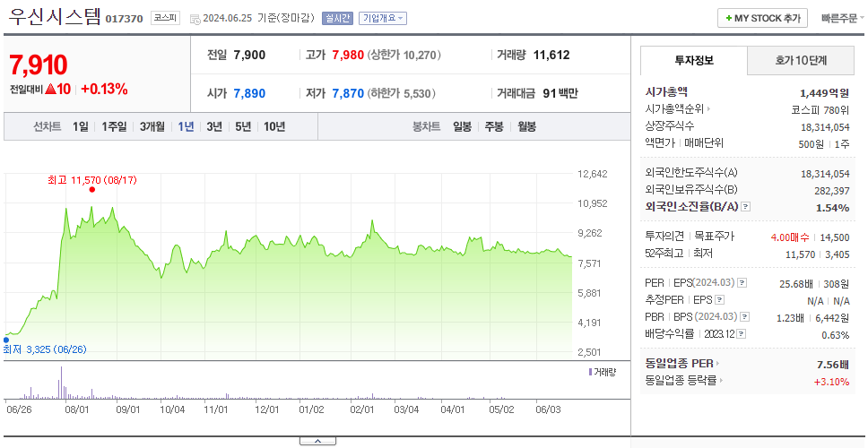868x448 pixels.
Task: Click 시가총액순위 link
Action: tap(674, 109)
